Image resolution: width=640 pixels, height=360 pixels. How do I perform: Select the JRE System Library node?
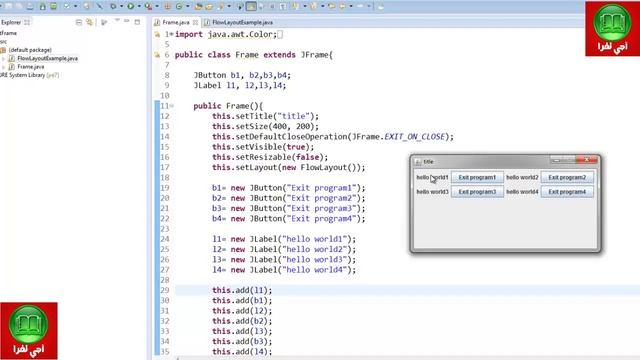(x=29, y=75)
